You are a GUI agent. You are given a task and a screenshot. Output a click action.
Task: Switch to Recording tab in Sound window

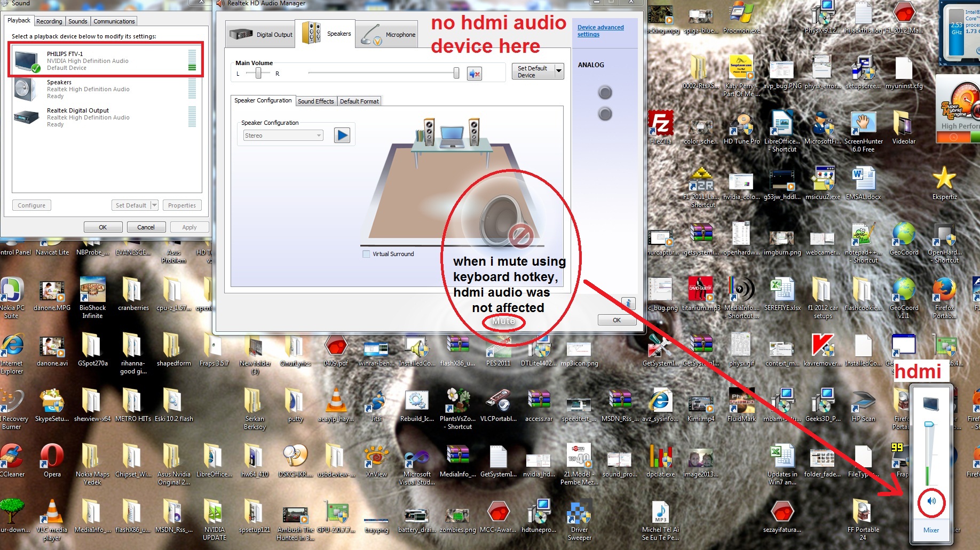click(x=49, y=21)
